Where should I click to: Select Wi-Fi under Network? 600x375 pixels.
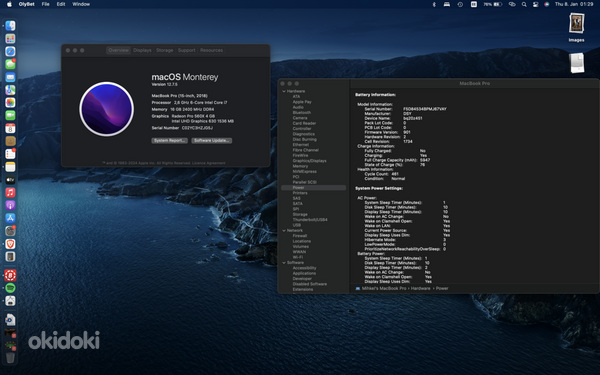pos(298,257)
